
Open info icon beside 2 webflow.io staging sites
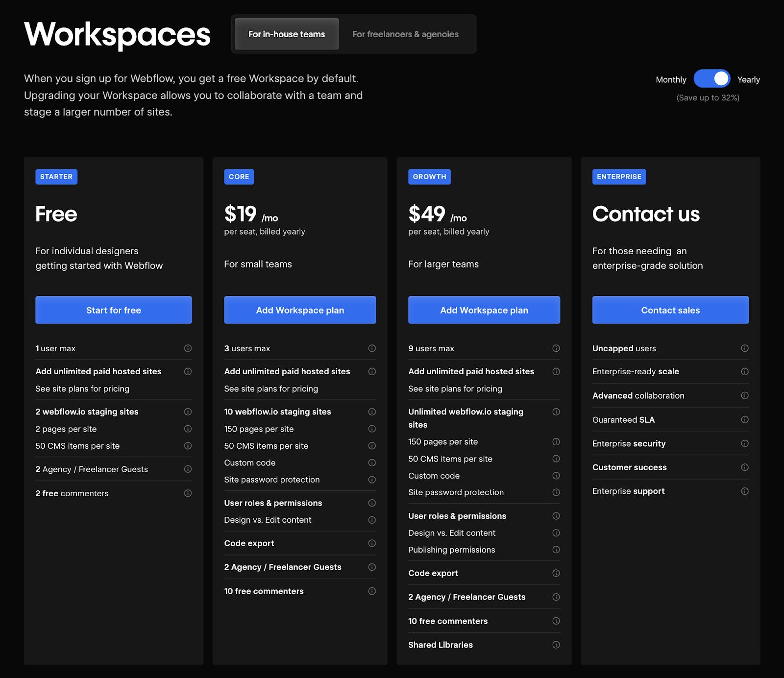click(188, 412)
